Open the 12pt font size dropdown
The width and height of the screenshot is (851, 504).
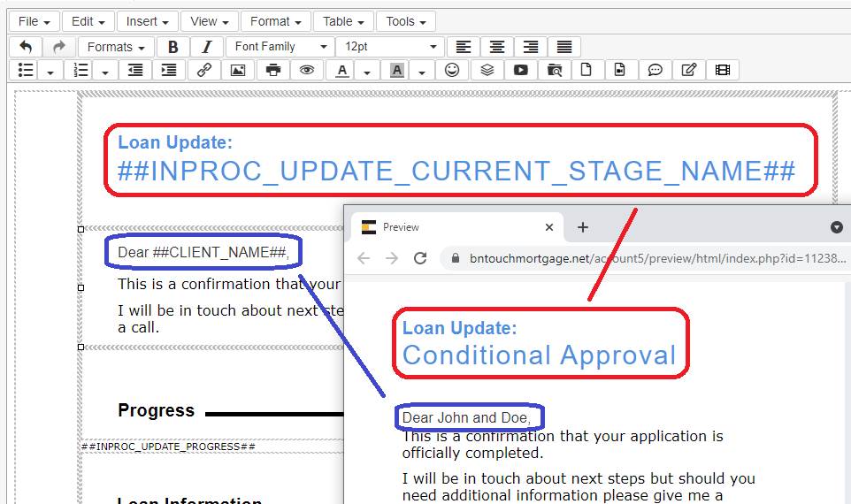(x=390, y=47)
